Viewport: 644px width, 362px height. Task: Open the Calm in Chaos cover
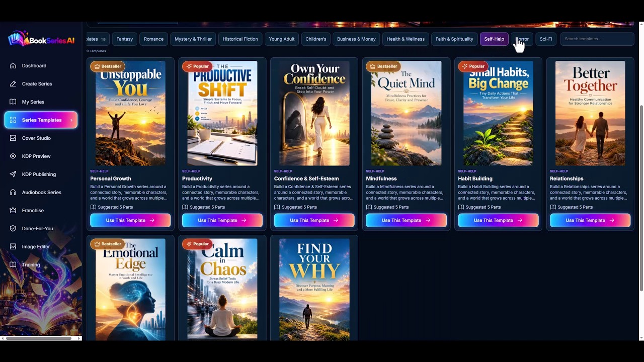[222, 289]
